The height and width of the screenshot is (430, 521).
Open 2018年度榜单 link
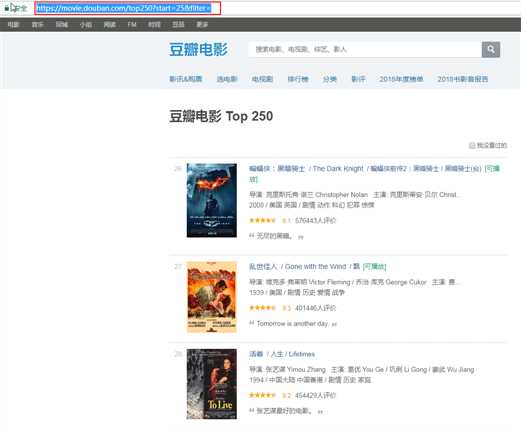click(401, 79)
